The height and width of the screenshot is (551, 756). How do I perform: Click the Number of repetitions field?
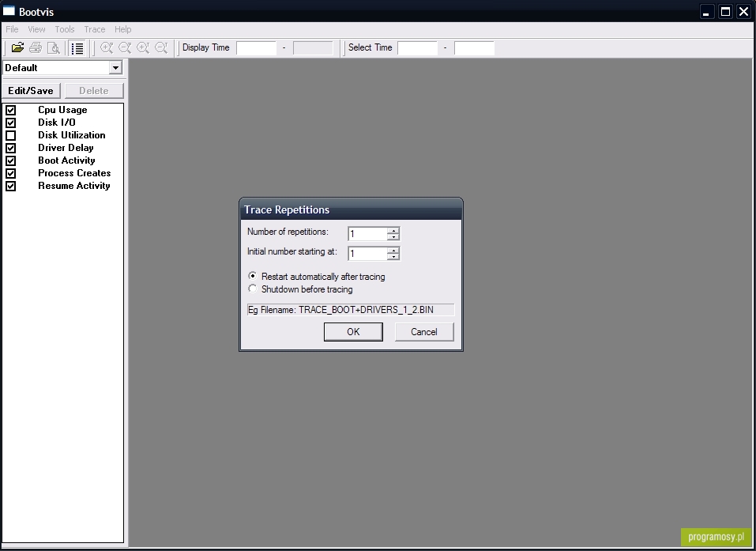(367, 234)
